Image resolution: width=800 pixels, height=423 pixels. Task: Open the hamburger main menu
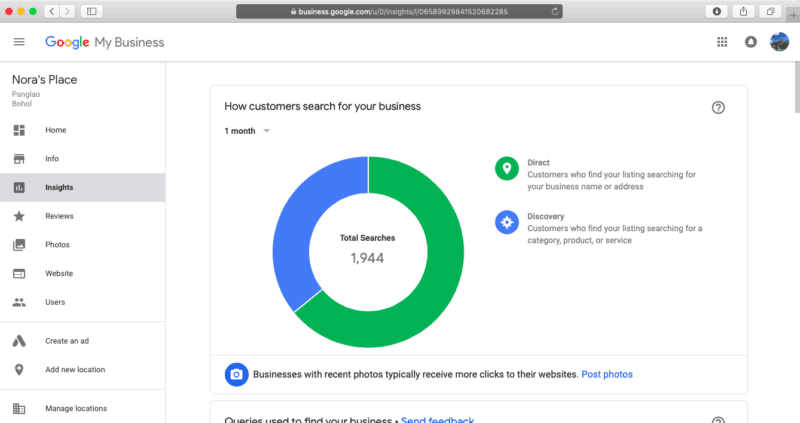[19, 42]
